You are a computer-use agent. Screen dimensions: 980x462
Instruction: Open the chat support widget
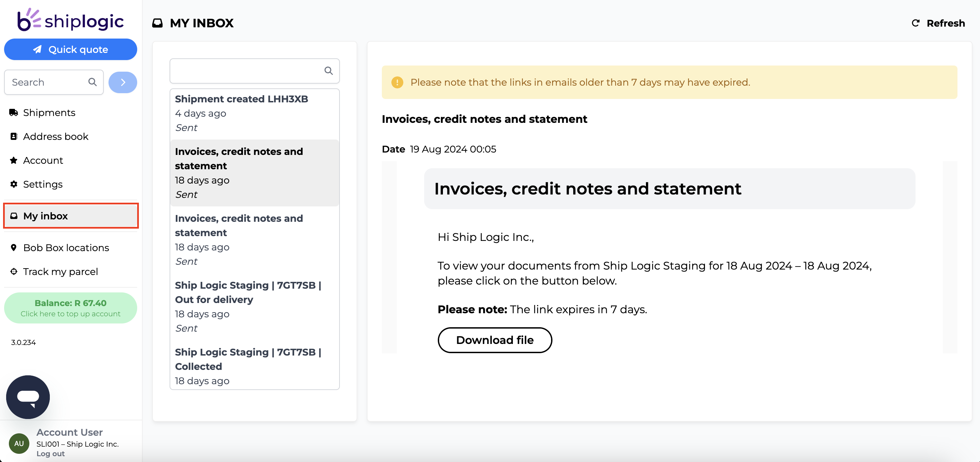tap(28, 397)
